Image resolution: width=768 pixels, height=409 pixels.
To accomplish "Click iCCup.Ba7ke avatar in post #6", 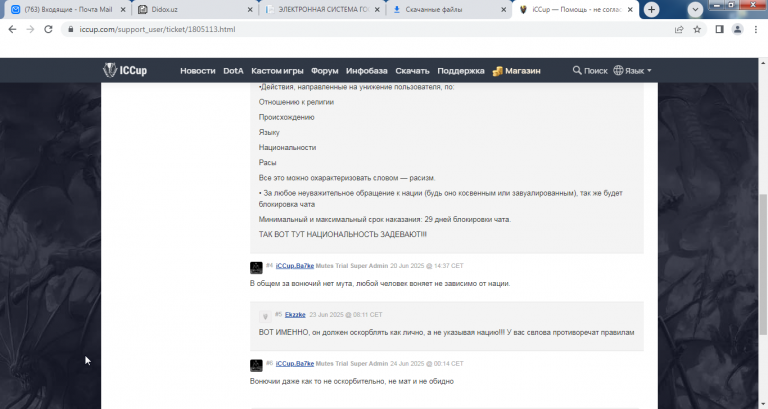I will 256,365.
